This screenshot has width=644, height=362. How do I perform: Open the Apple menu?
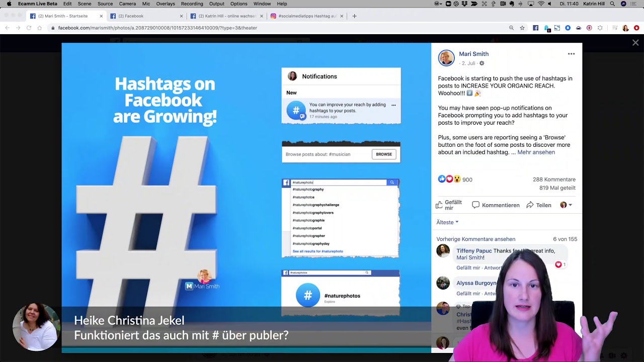[9, 4]
